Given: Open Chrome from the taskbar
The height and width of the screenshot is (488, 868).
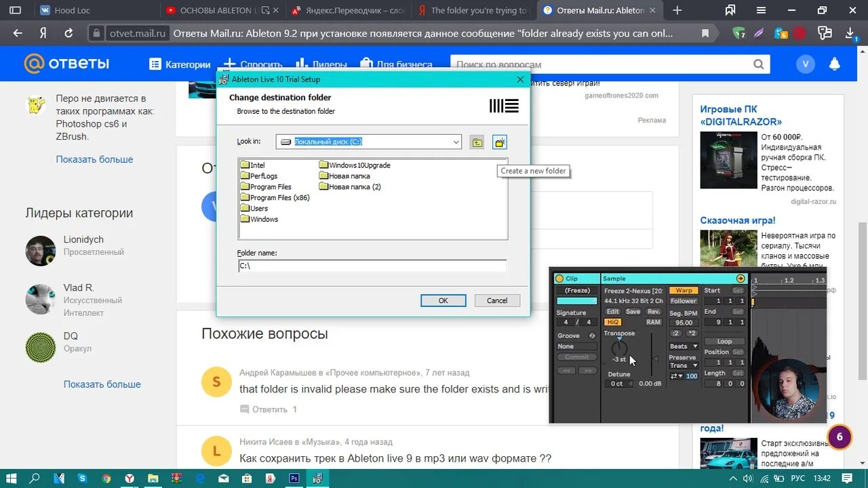Looking at the screenshot, I should pos(106,478).
